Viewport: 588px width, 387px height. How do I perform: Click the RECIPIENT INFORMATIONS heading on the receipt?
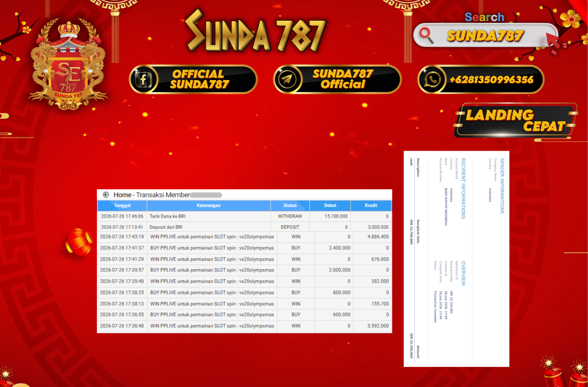pyautogui.click(x=463, y=189)
